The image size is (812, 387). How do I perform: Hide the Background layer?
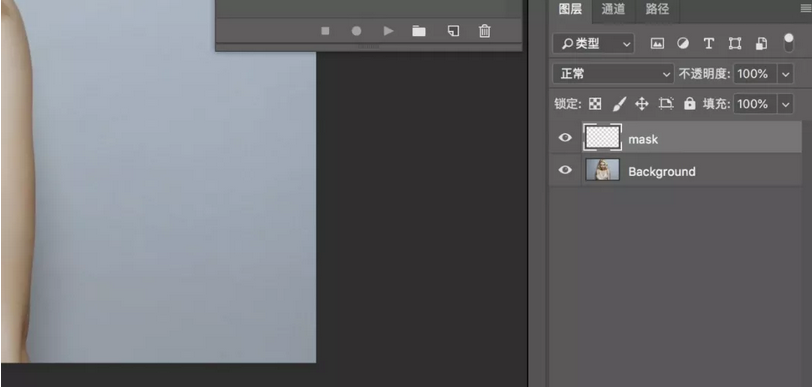pos(565,169)
